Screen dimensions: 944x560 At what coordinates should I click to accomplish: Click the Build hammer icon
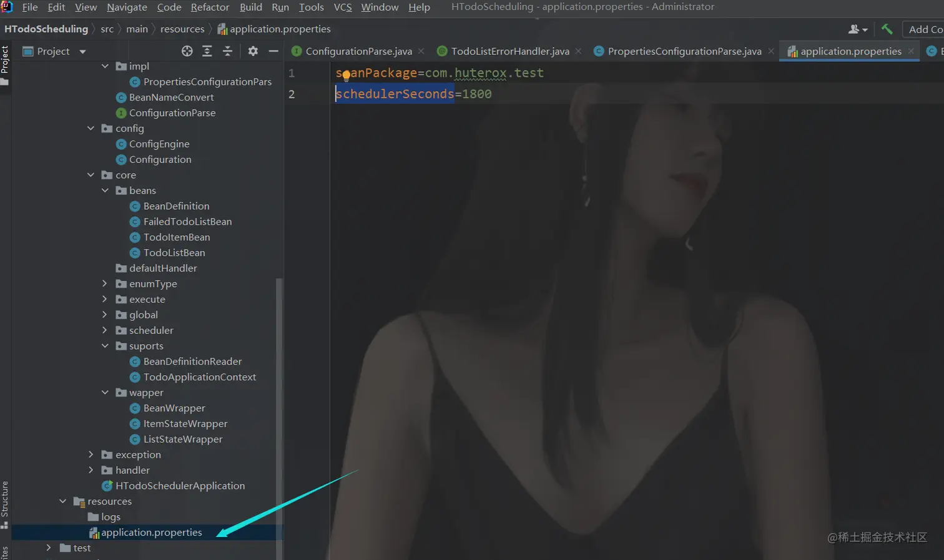[887, 29]
